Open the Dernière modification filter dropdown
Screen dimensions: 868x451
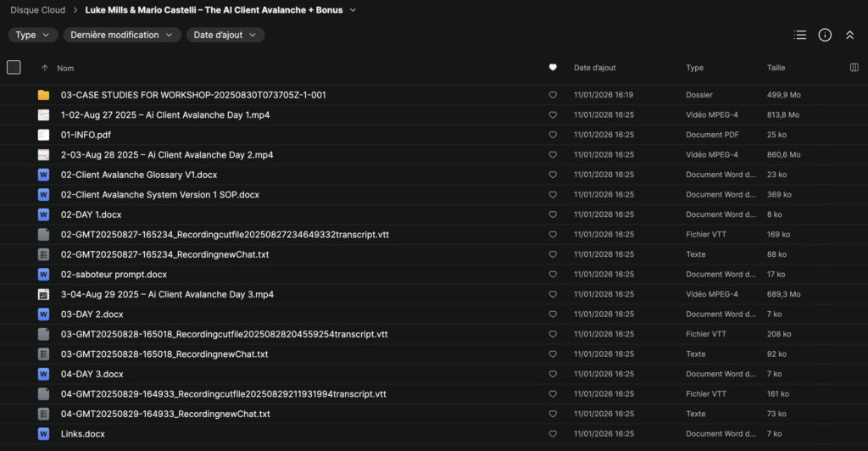pyautogui.click(x=122, y=35)
